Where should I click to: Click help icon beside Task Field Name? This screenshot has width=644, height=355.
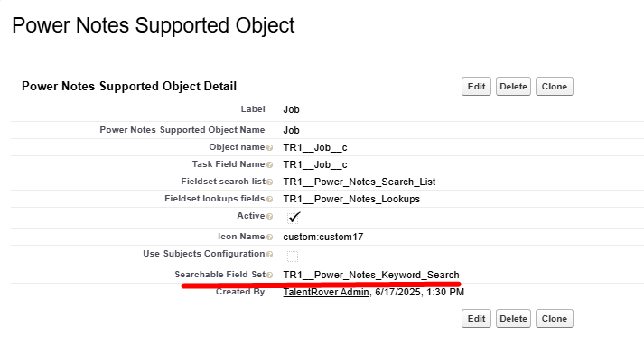[x=269, y=165]
